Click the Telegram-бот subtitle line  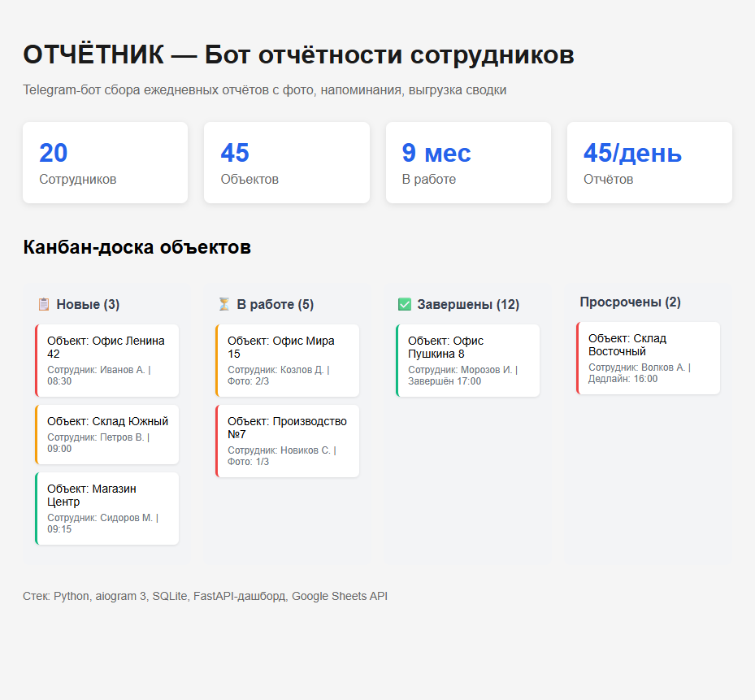(264, 90)
